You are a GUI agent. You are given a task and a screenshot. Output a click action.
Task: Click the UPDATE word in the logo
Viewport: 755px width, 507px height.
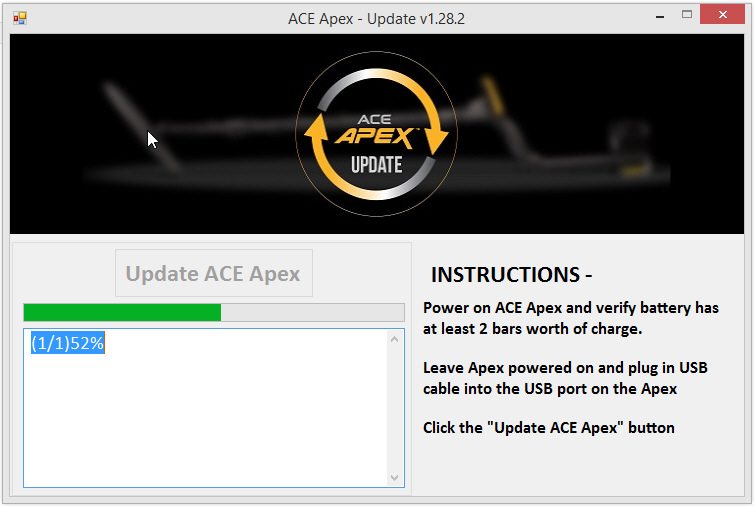377,165
